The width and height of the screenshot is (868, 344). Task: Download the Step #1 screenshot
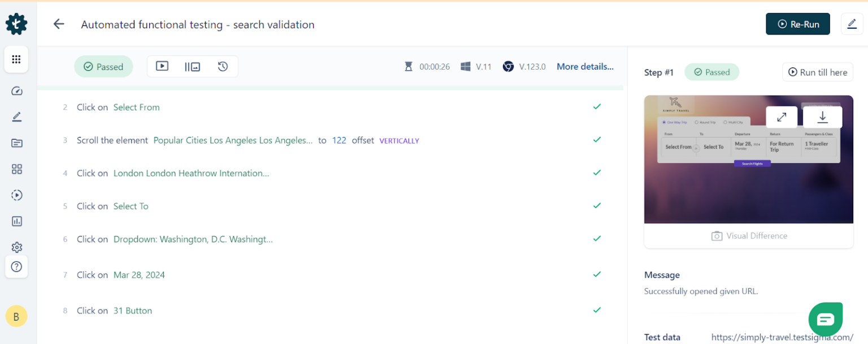tap(822, 118)
